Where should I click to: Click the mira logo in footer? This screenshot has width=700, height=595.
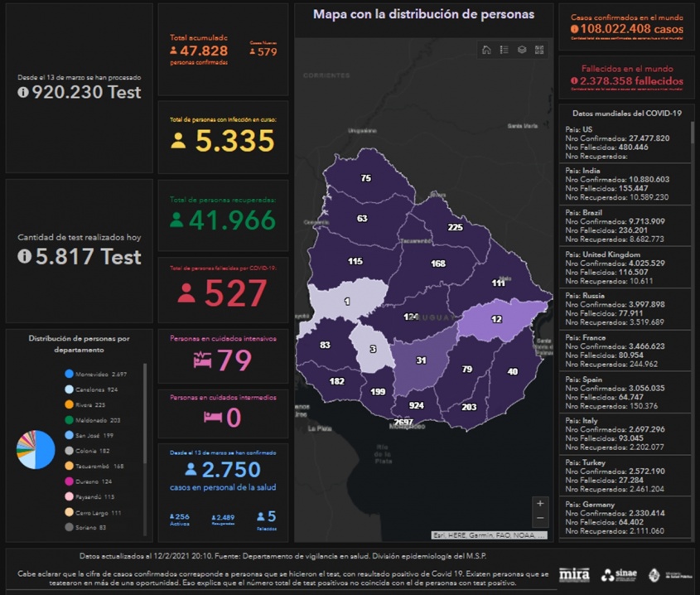574,574
